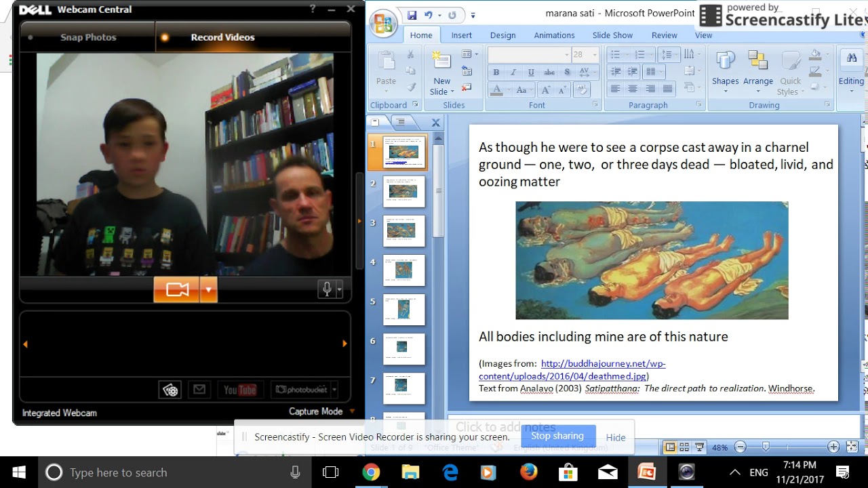Screen dimensions: 868x488
Task: Center the text in the Paragraph group
Action: (633, 89)
